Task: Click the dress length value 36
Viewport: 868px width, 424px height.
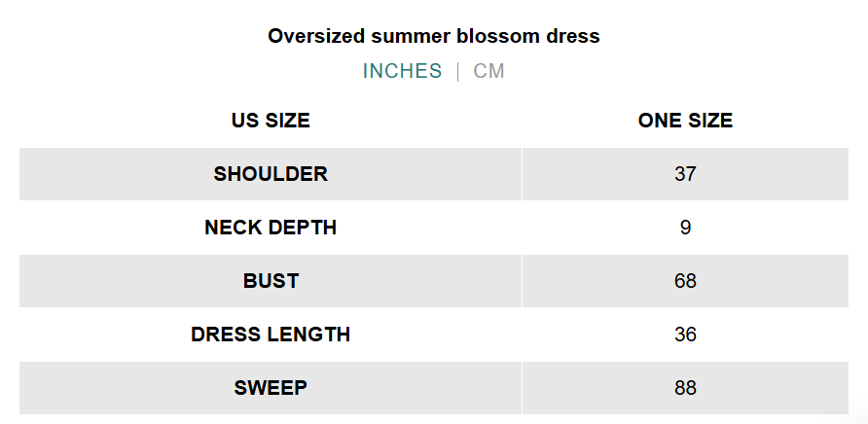Action: 685,335
